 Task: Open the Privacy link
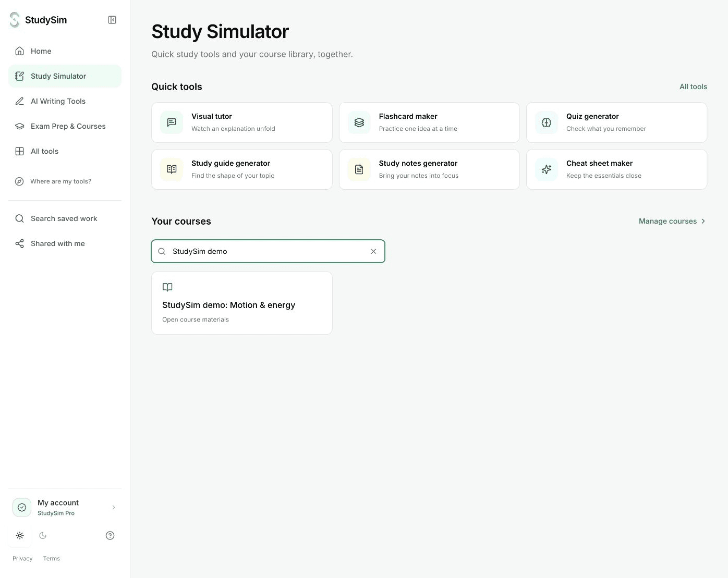[x=22, y=558]
